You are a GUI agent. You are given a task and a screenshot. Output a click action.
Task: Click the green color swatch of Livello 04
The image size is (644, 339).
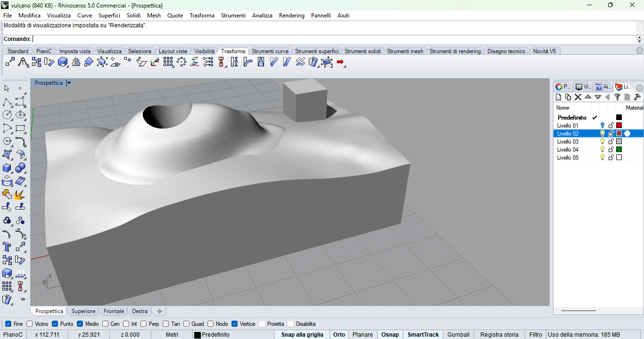coord(619,150)
